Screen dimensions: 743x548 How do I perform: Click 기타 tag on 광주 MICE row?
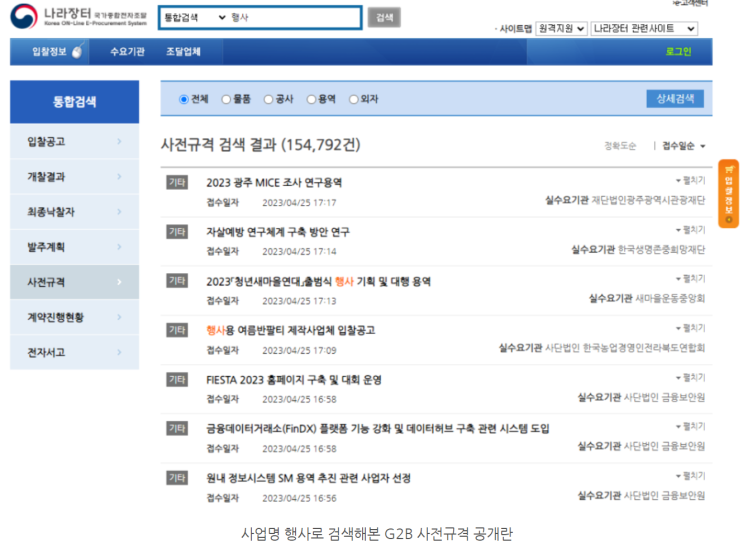pos(177,182)
